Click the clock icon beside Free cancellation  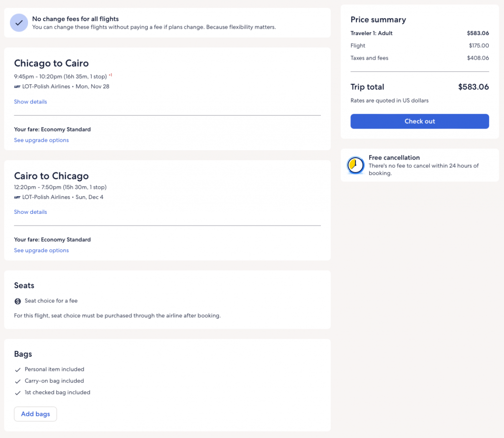pos(355,166)
